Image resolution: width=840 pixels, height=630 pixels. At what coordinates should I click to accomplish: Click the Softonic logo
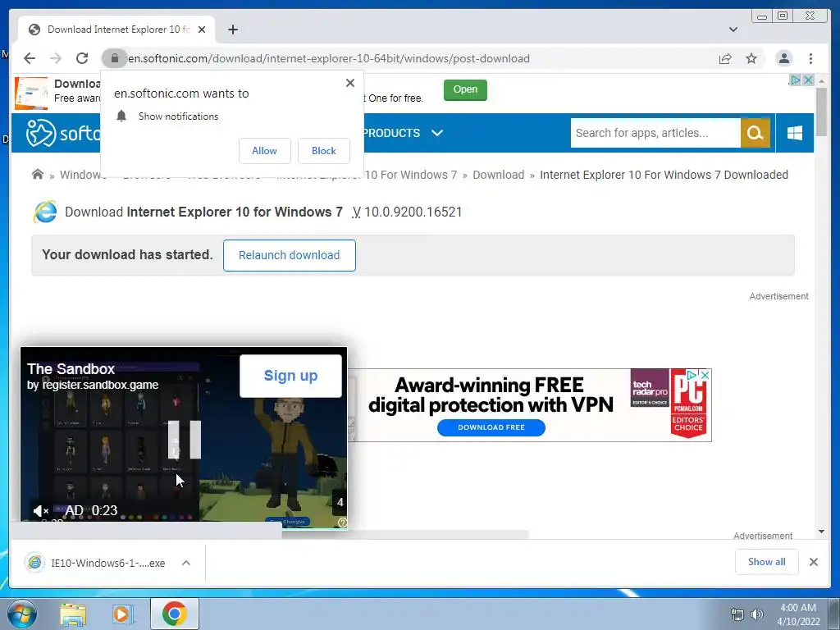tap(63, 133)
